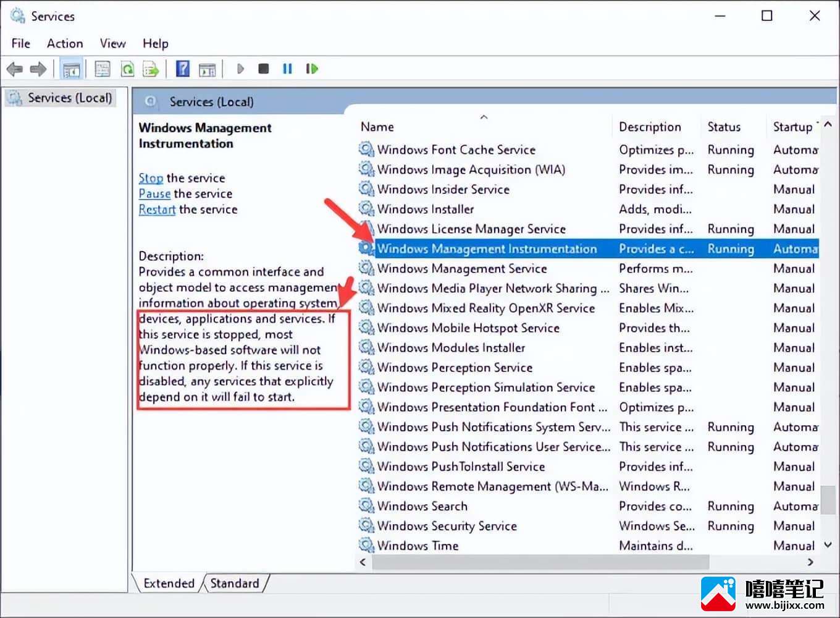Click the Back arrow toolbar icon
Viewport: 840px width, 618px height.
pos(15,69)
